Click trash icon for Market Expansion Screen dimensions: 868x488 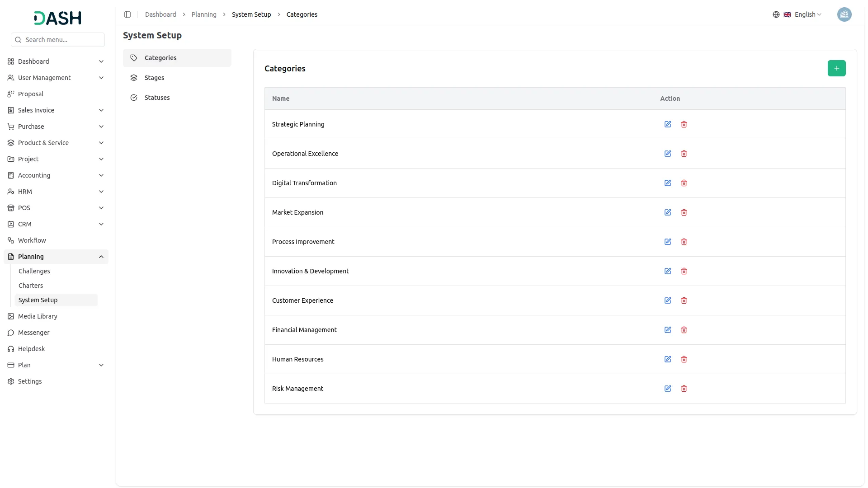click(x=684, y=212)
